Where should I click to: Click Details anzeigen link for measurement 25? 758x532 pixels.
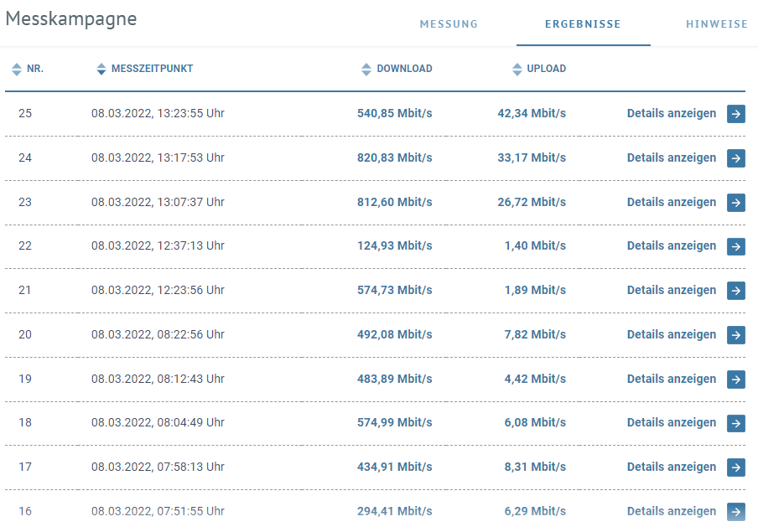click(x=672, y=113)
